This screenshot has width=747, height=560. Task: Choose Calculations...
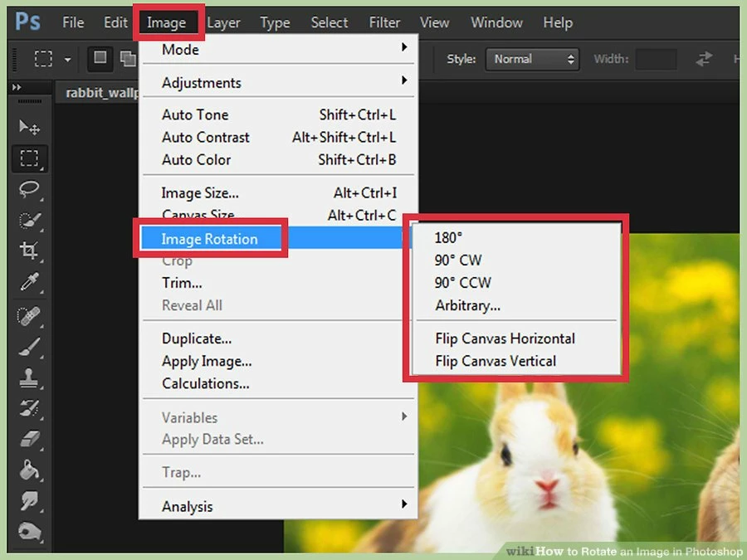279,383
